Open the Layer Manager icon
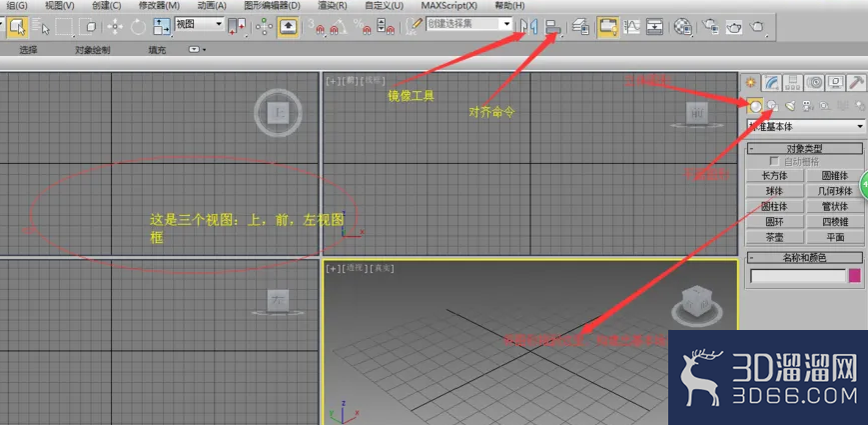This screenshot has height=425, width=868. click(580, 26)
